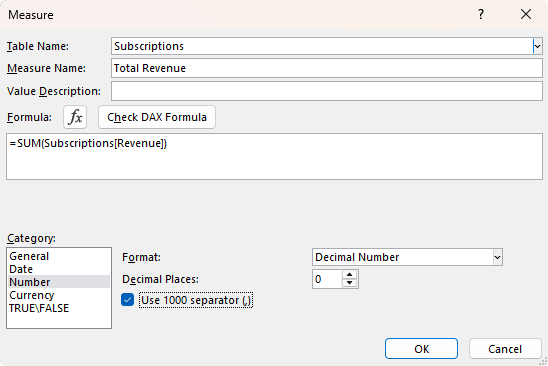Uncheck Use 1000 separator checkbox
This screenshot has width=548, height=366.
pos(128,300)
